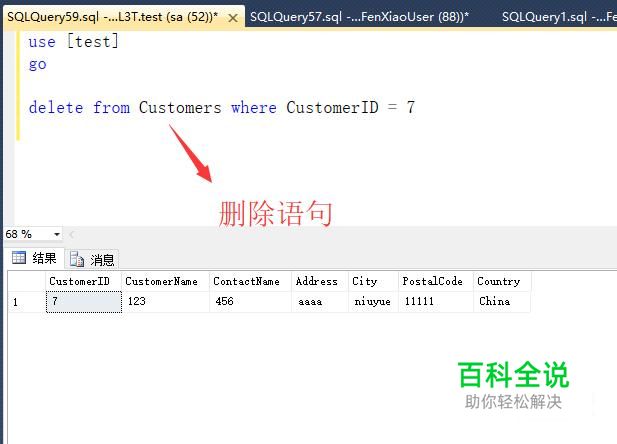This screenshot has width=617, height=444.
Task: Select the City cell niuyue
Action: coord(373,302)
